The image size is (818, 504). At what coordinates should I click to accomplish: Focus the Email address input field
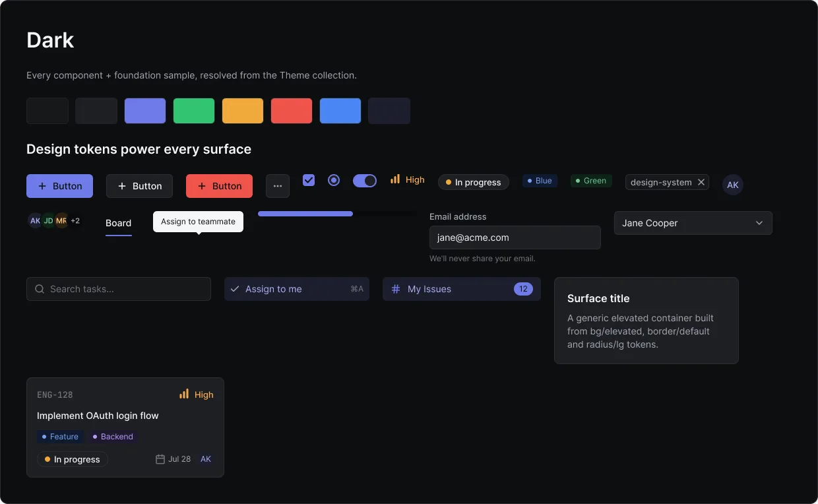click(515, 237)
